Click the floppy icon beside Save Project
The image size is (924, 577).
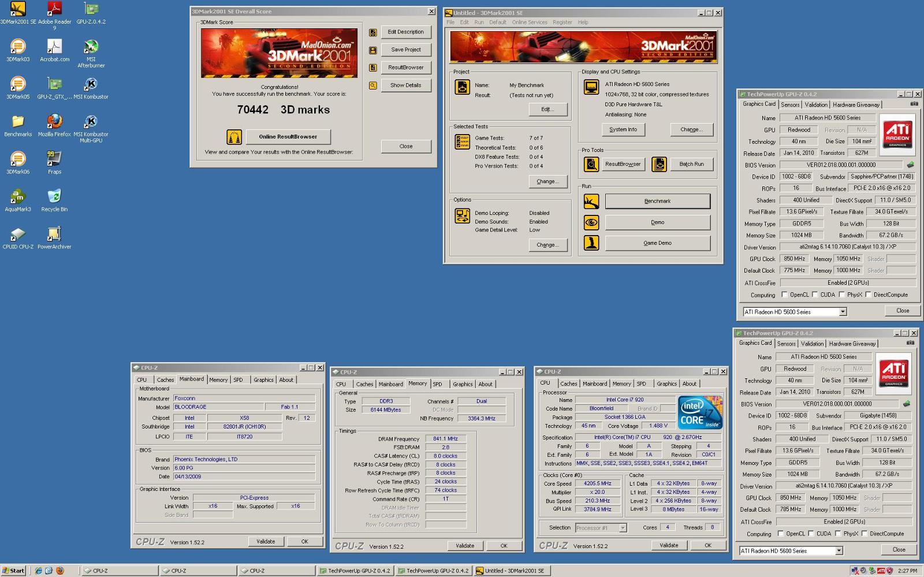pos(373,50)
